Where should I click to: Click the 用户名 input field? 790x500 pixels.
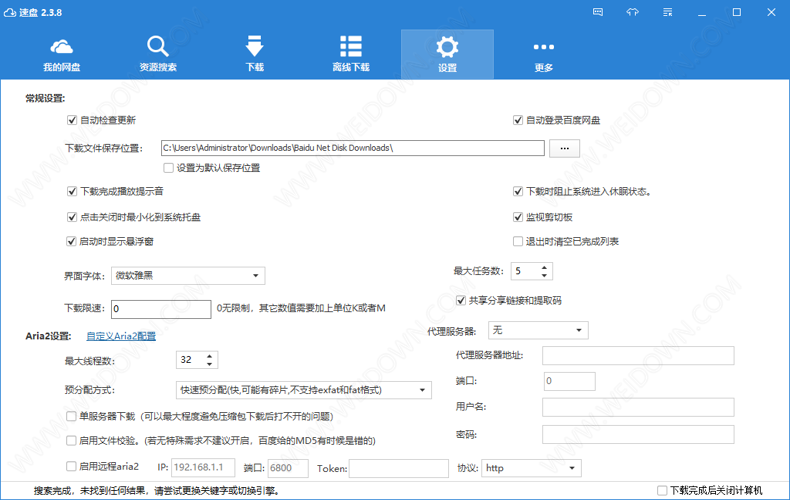click(x=638, y=407)
